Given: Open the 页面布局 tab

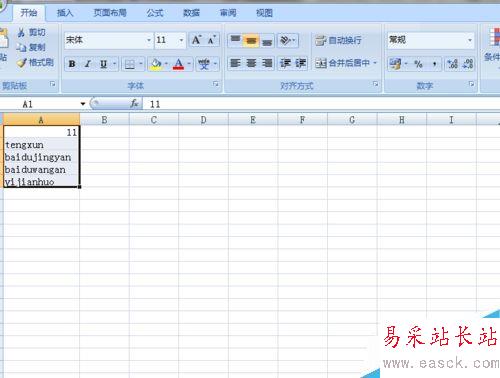Looking at the screenshot, I should pos(110,13).
